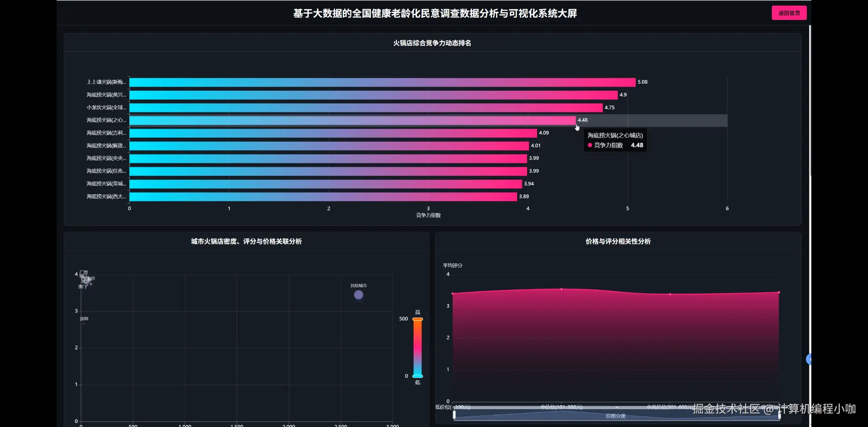Click the 其他城市 bubble in scatter chart
The width and height of the screenshot is (868, 427).
click(x=358, y=295)
